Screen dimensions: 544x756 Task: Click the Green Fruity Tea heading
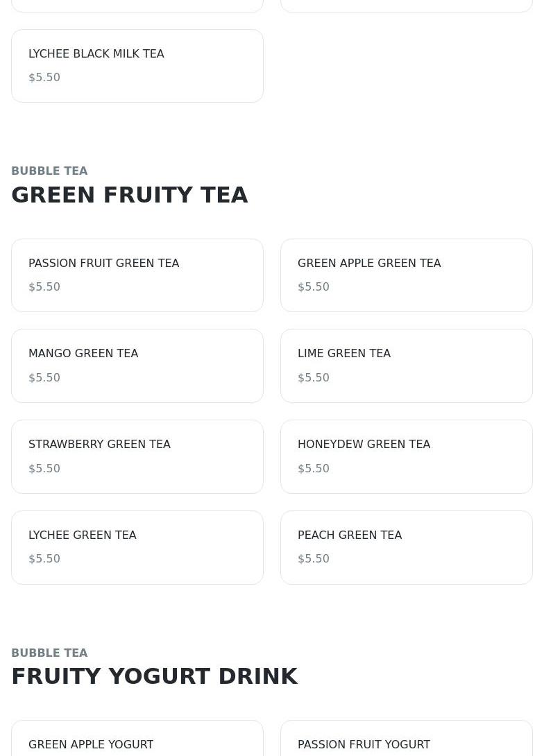click(130, 196)
